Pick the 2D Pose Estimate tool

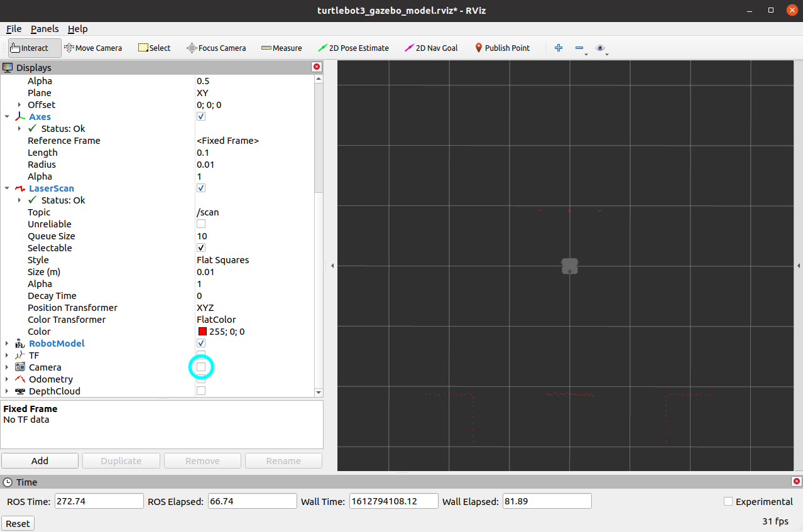tap(353, 48)
